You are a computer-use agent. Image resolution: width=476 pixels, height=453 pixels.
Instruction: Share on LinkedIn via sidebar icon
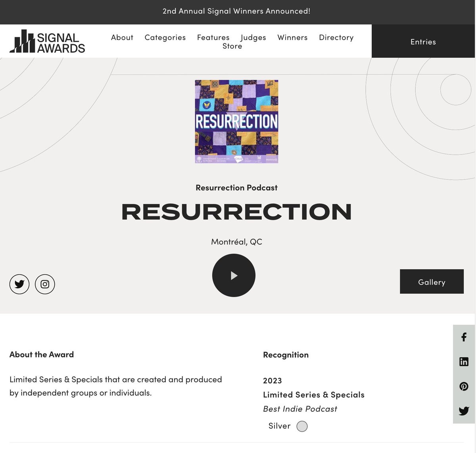coord(464,362)
